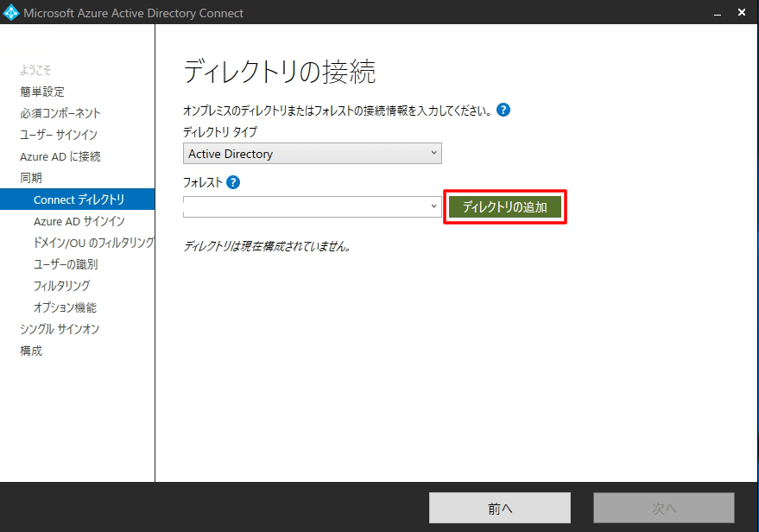Select フィルタリング step in sidebar
Viewport: 759px width, 532px height.
61,286
